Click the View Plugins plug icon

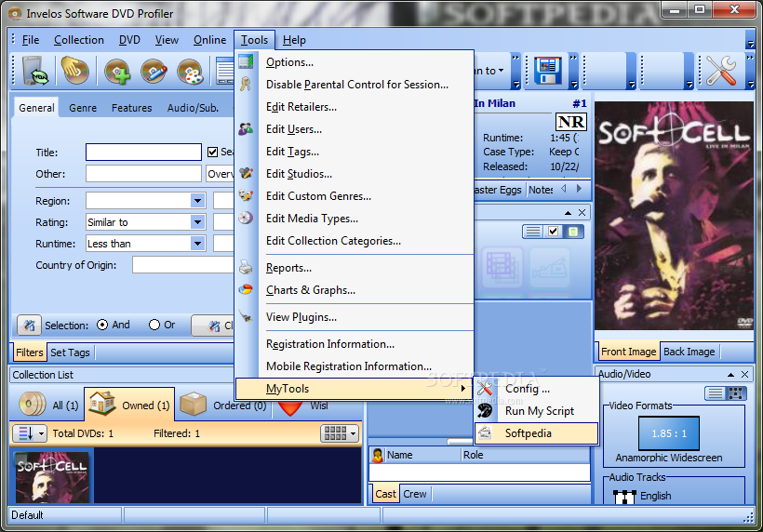(246, 316)
